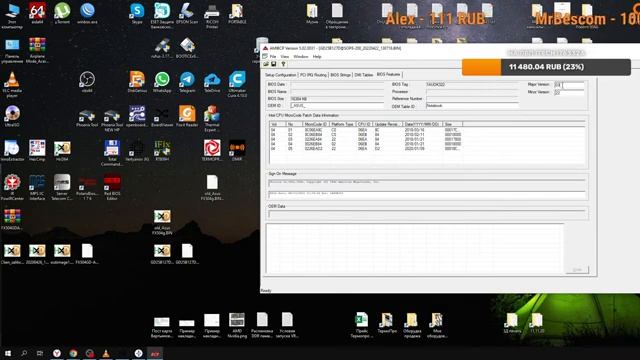Select the Thermal Expert desktop shortcut
640x360 pixels.
(212, 119)
